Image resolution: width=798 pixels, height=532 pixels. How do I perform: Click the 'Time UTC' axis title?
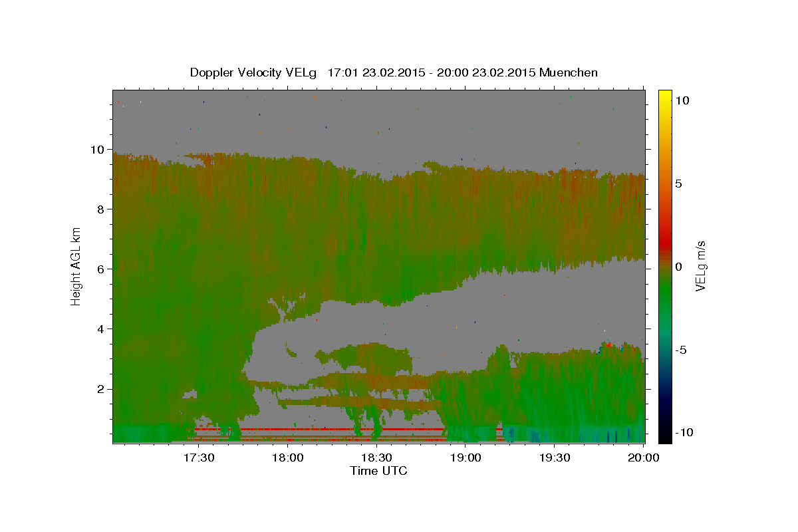tap(378, 471)
